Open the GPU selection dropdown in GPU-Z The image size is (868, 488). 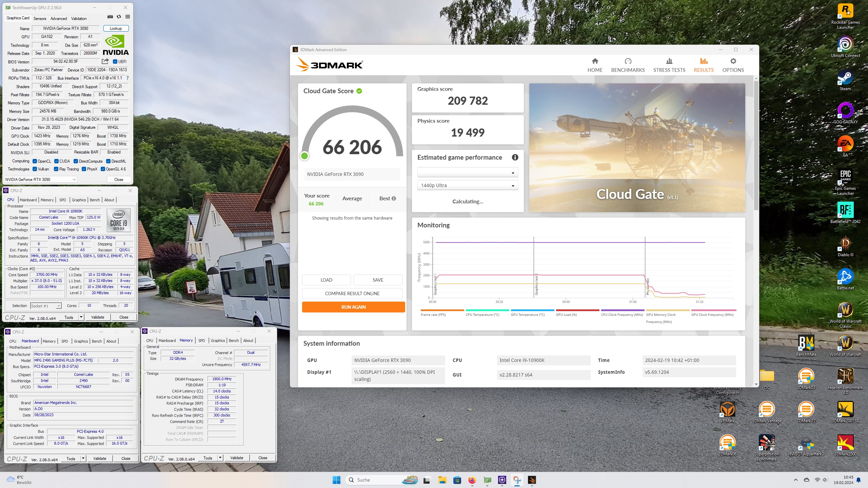tap(40, 180)
